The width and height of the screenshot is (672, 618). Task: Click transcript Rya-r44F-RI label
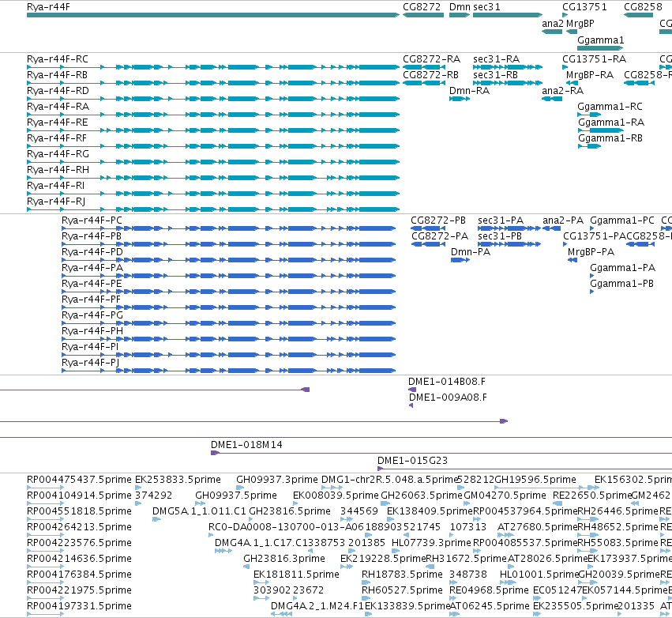point(56,186)
